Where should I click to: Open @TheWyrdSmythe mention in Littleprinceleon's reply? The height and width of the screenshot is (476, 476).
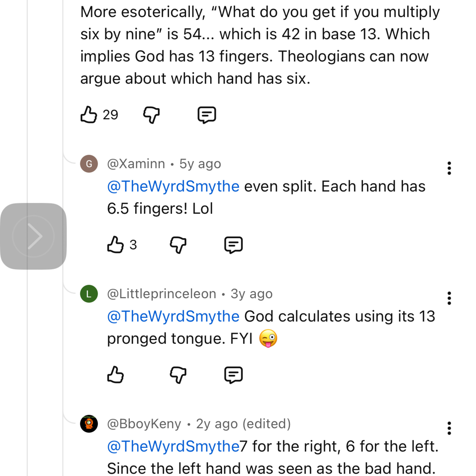point(173,316)
